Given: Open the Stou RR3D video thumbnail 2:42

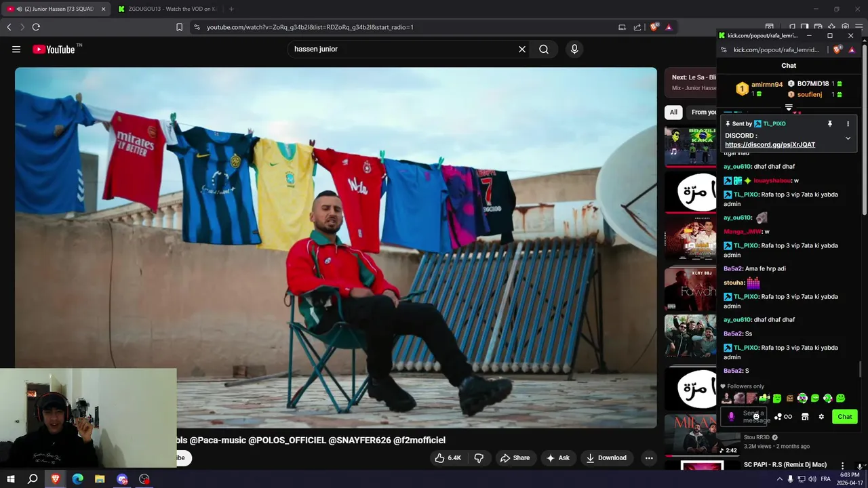Looking at the screenshot, I should (x=703, y=435).
